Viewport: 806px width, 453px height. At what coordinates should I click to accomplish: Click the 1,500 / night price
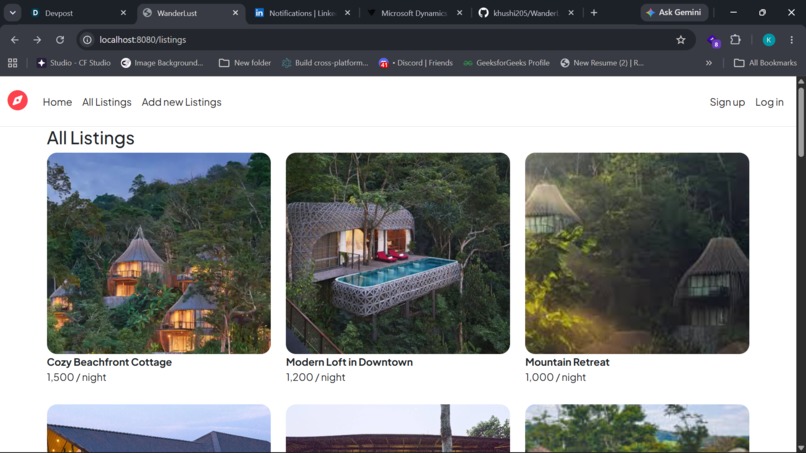pyautogui.click(x=76, y=377)
